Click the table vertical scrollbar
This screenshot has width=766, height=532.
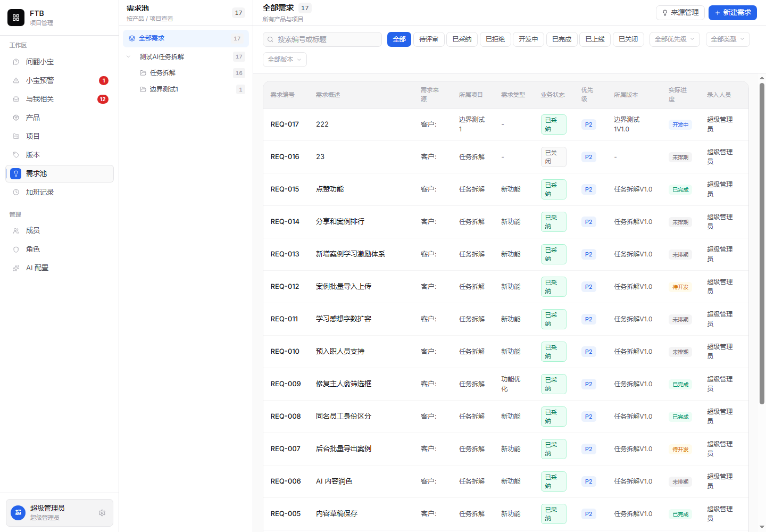[762, 244]
